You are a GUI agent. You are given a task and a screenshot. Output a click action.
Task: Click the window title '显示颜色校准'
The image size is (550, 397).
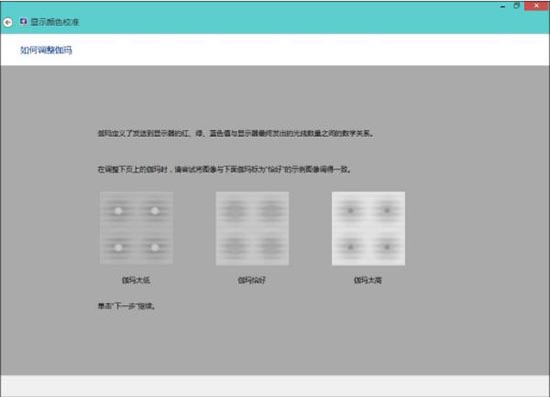[x=54, y=22]
